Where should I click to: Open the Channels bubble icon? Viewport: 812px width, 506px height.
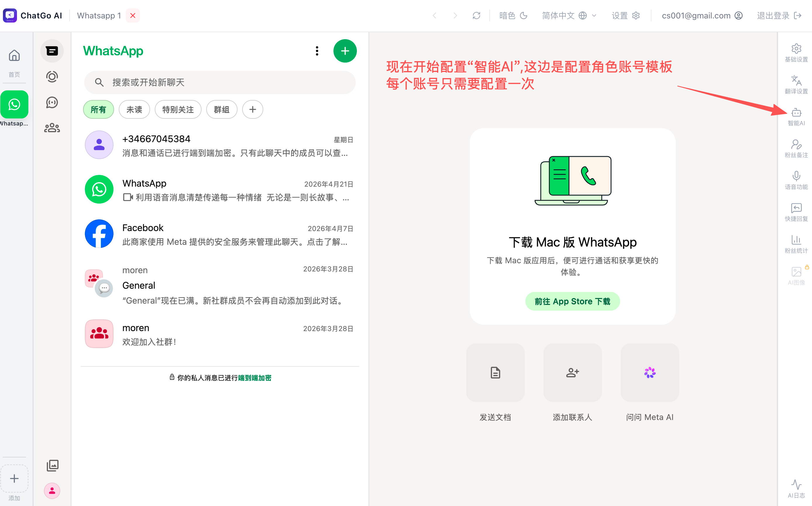(x=52, y=102)
